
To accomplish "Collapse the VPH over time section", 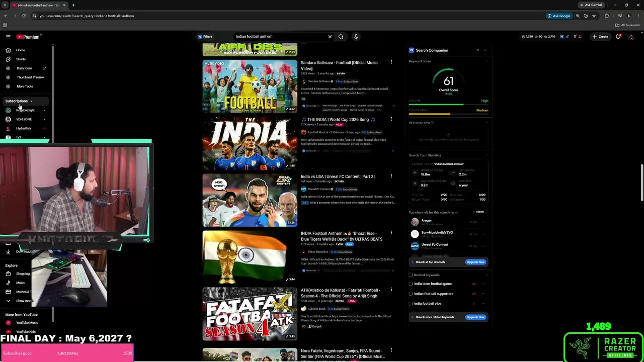I will tap(487, 123).
